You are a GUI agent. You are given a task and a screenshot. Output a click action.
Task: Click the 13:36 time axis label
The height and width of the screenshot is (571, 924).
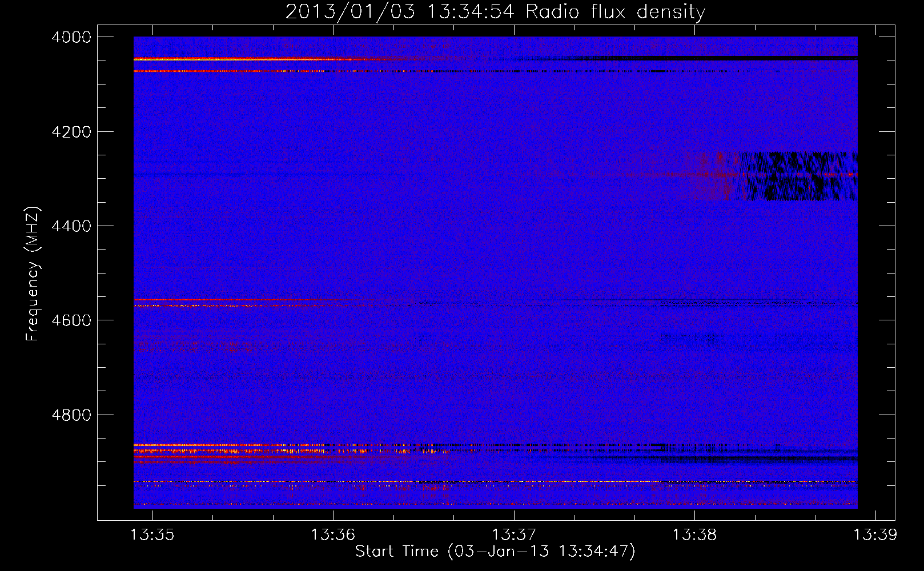333,535
